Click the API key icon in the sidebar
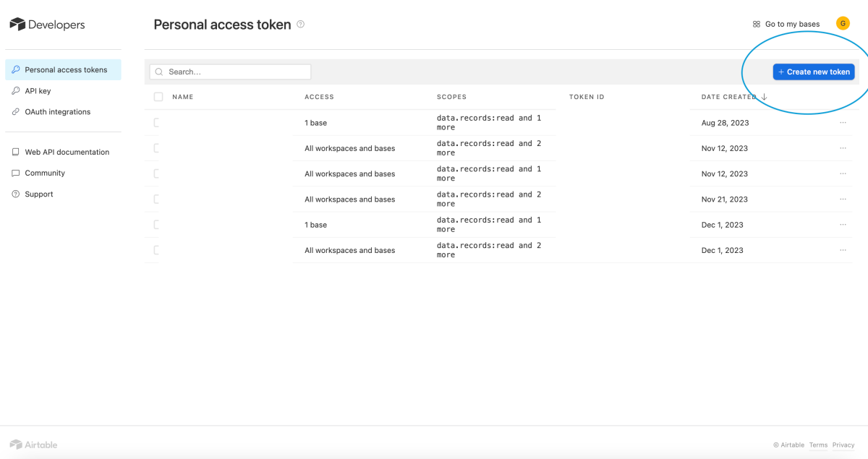 [x=16, y=90]
